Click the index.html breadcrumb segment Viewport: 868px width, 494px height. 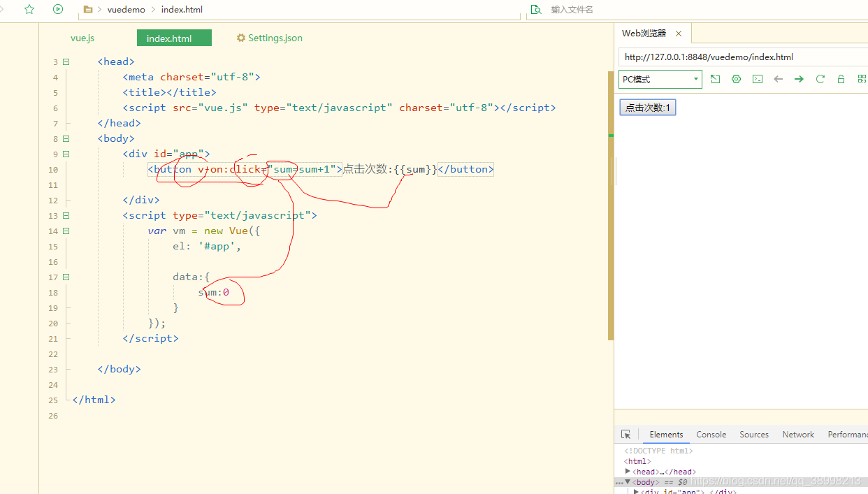coord(182,10)
